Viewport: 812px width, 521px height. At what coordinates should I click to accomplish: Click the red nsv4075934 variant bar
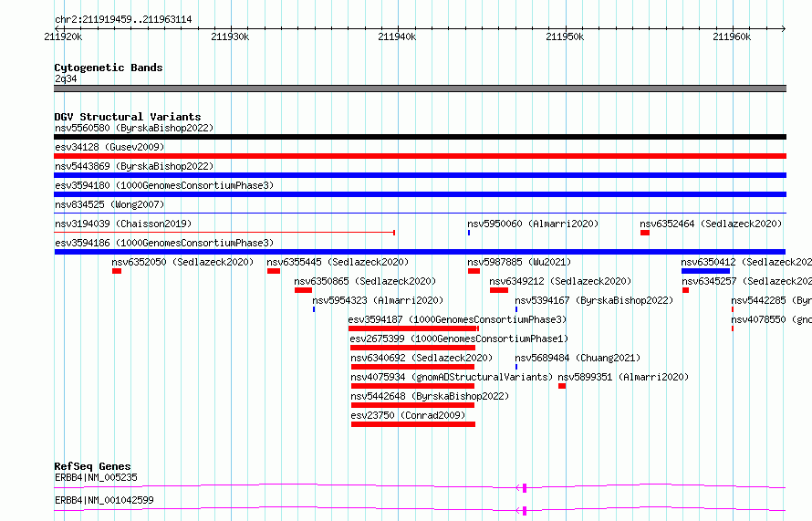pyautogui.click(x=412, y=386)
